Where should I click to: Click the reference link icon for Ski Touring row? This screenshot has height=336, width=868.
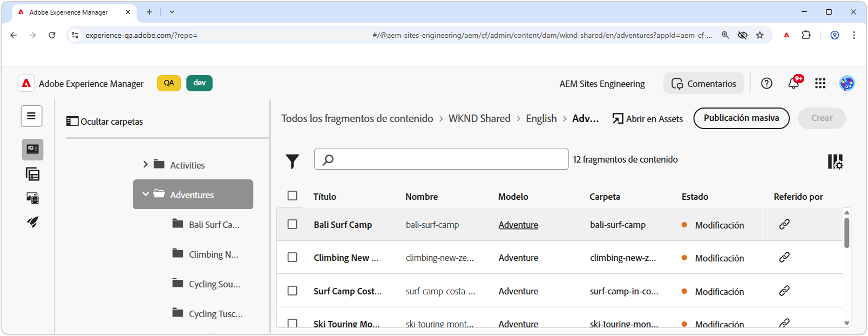click(x=784, y=322)
